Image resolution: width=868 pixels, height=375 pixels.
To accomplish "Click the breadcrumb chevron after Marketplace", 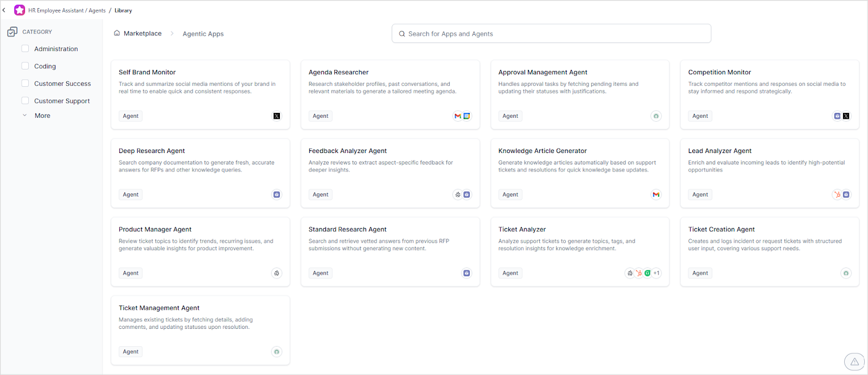I will pos(172,34).
